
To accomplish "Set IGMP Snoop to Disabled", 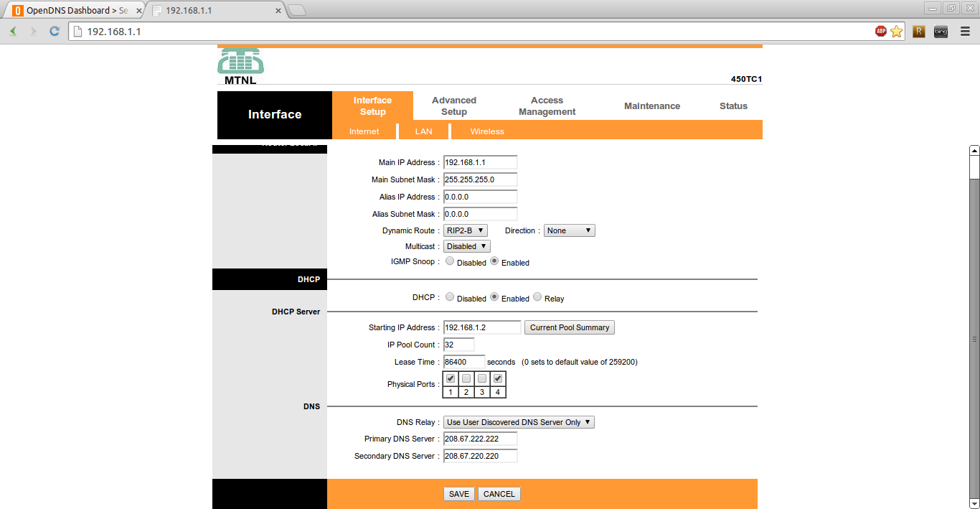I will 450,261.
